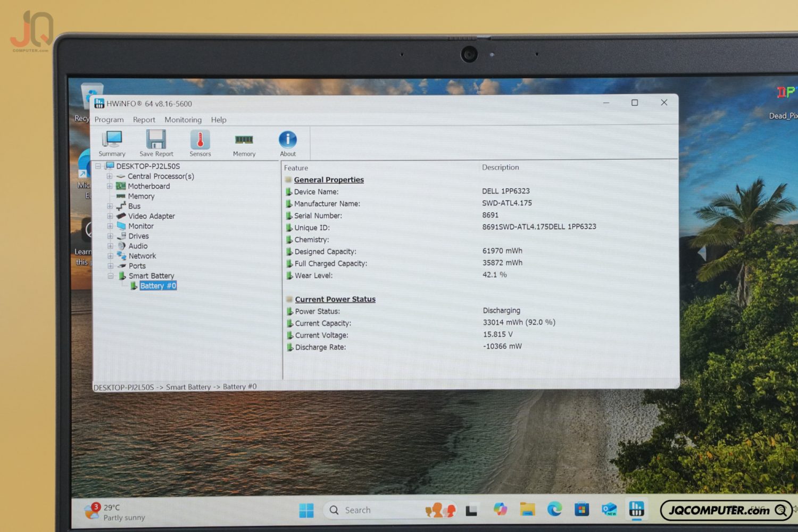Click the value 61970 mWh
Screen dimensions: 798x532
tap(502, 251)
